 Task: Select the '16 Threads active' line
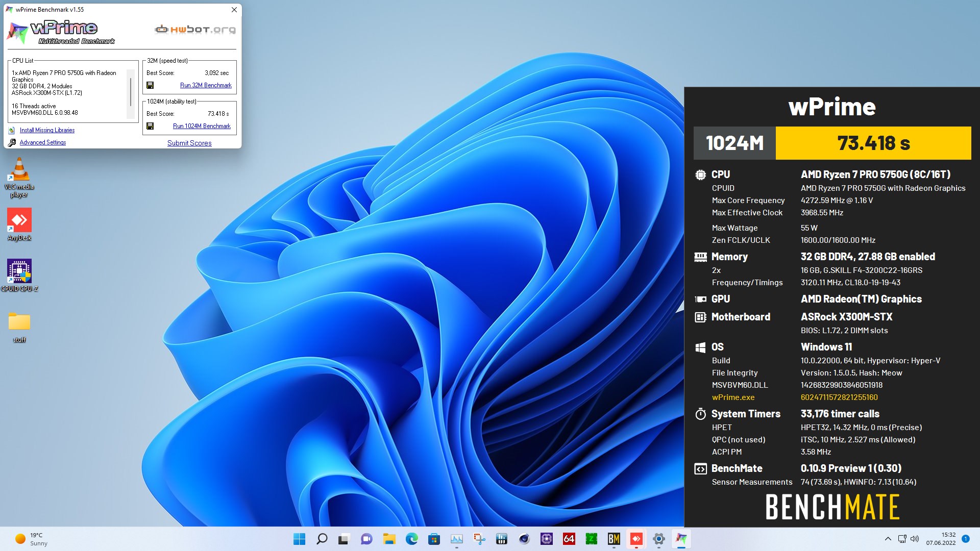(34, 106)
